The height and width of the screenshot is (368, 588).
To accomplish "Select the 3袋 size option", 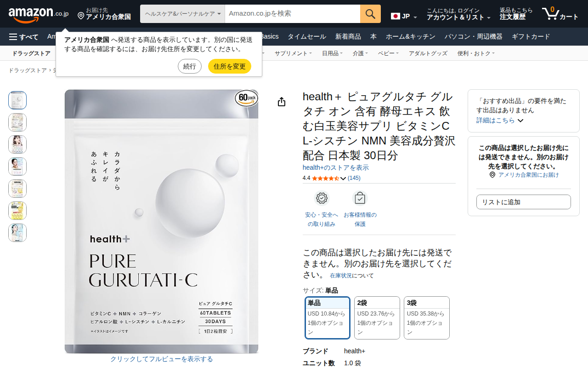I will click(x=427, y=318).
